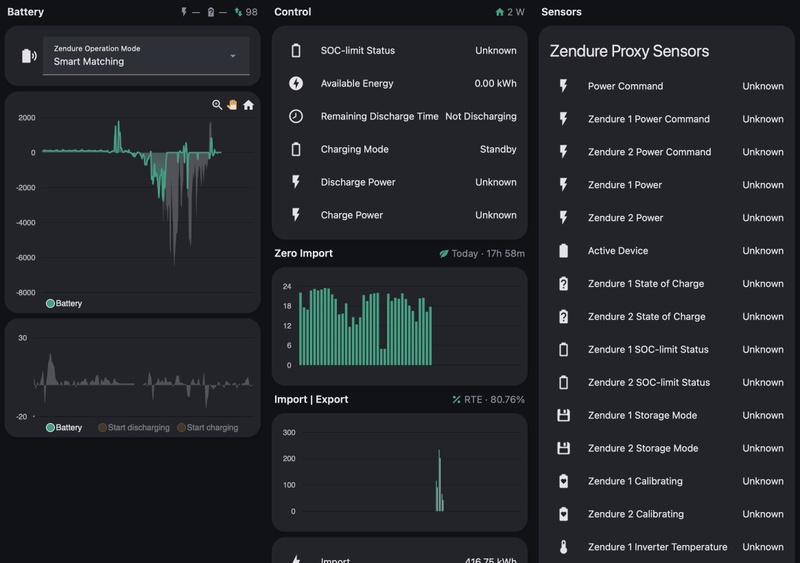Image resolution: width=800 pixels, height=563 pixels.
Task: Click the battery lock icon in Battery header
Action: click(211, 12)
